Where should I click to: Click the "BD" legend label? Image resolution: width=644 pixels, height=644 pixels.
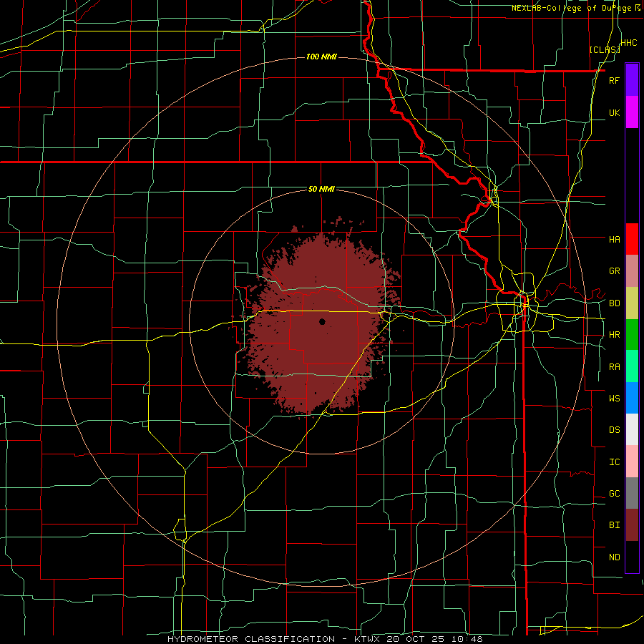pos(615,303)
